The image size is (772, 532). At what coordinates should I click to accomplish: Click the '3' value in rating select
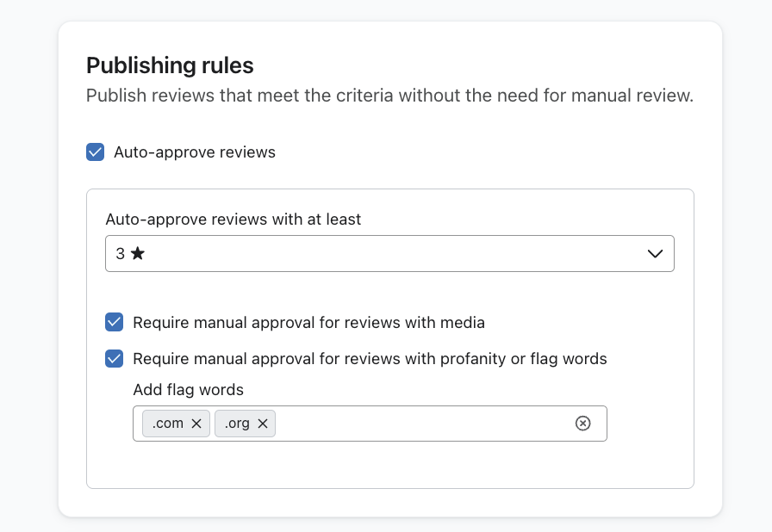click(x=121, y=254)
